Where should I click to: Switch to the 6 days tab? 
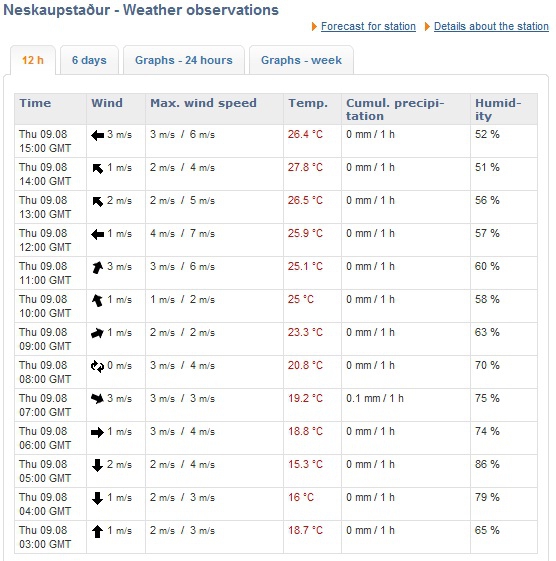pos(89,60)
